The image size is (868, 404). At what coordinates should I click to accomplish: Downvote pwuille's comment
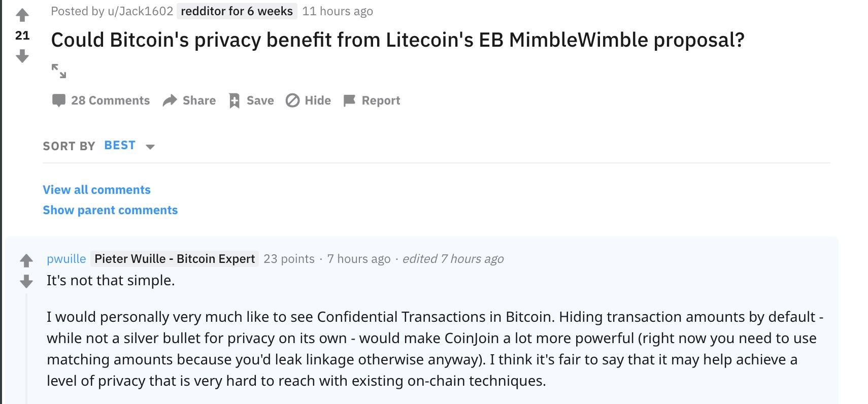[x=26, y=281]
